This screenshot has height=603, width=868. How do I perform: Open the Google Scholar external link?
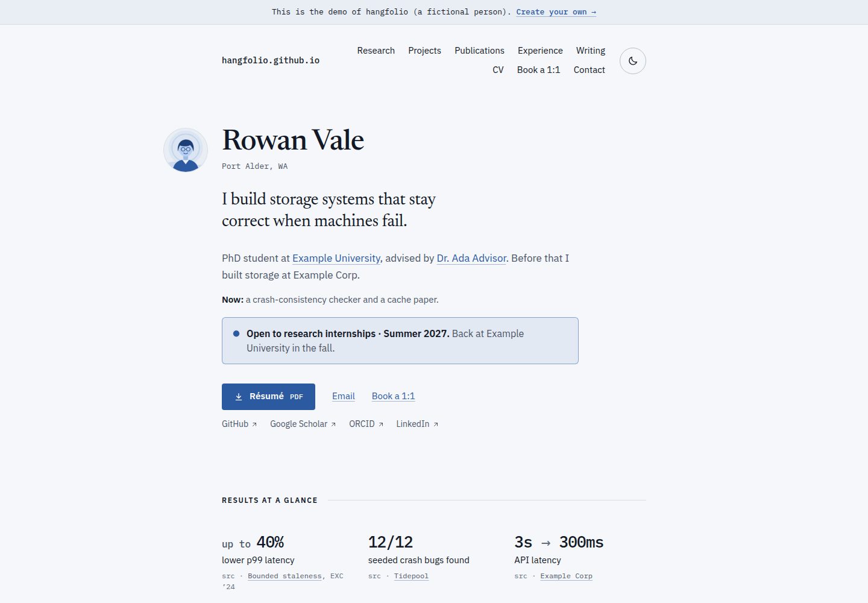(303, 424)
